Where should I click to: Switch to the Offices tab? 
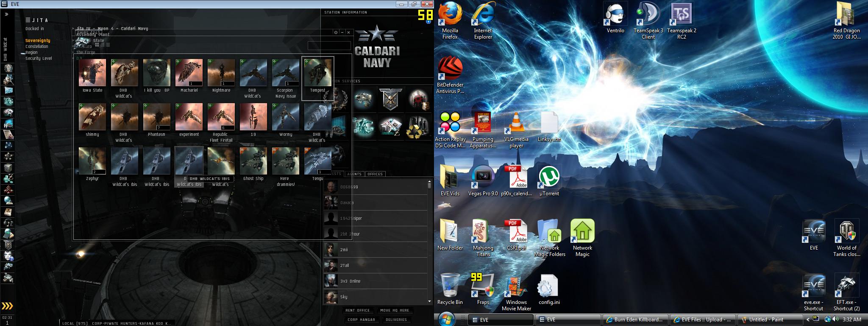click(375, 174)
